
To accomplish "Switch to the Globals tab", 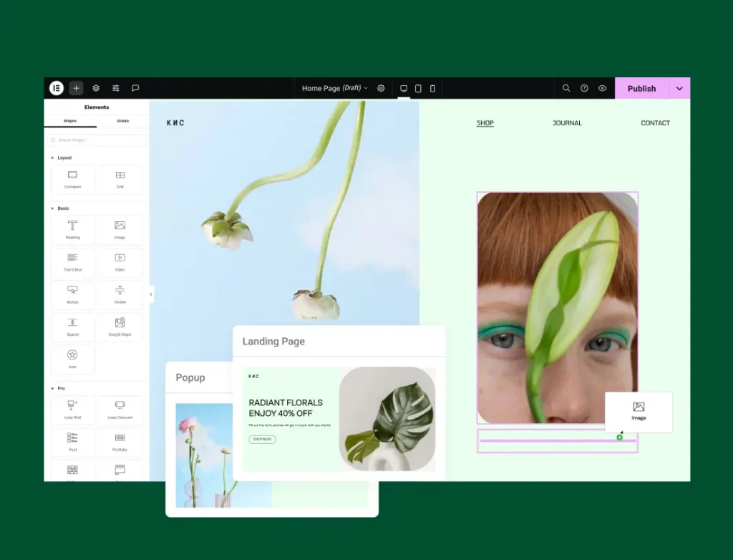I will (122, 120).
